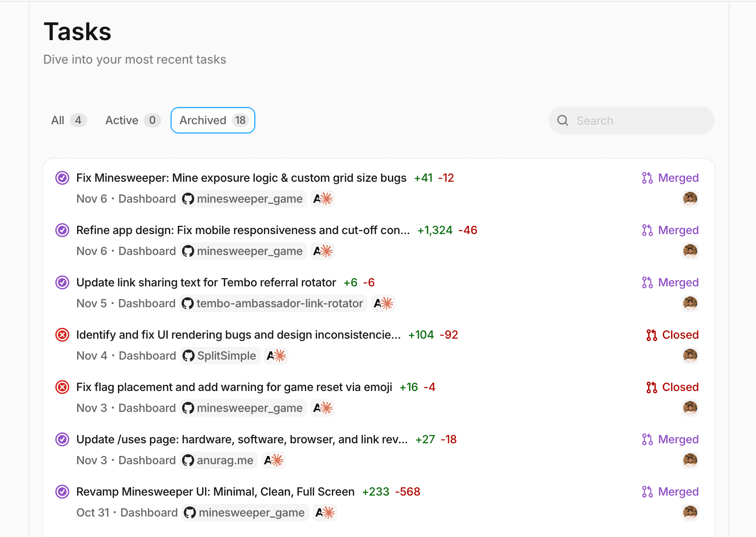Image resolution: width=756 pixels, height=537 pixels.
Task: Click user avatar on Tembo referral rotator task
Action: click(690, 303)
